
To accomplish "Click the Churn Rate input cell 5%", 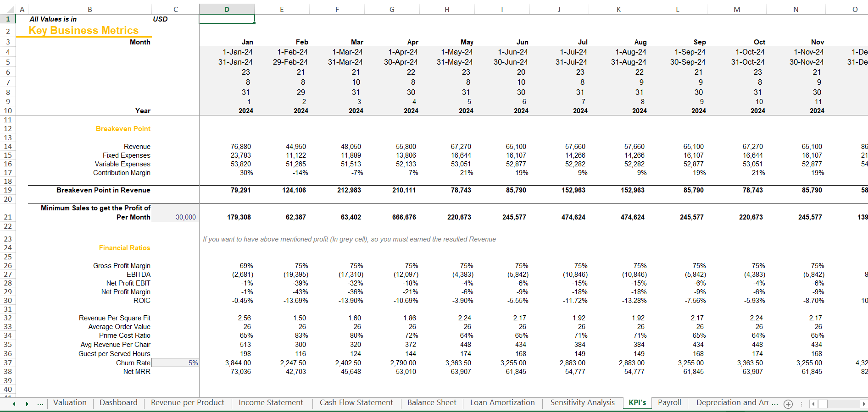I will pos(176,363).
